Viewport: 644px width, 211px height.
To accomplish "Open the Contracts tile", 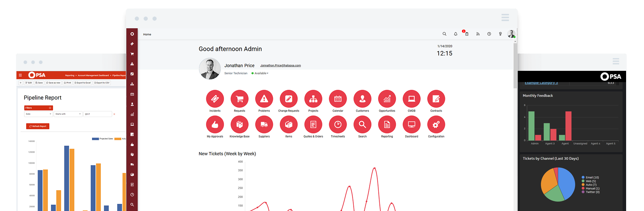I will click(x=436, y=99).
